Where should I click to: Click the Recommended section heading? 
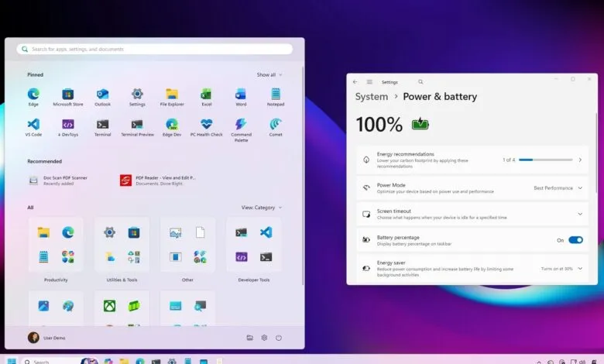coord(44,161)
